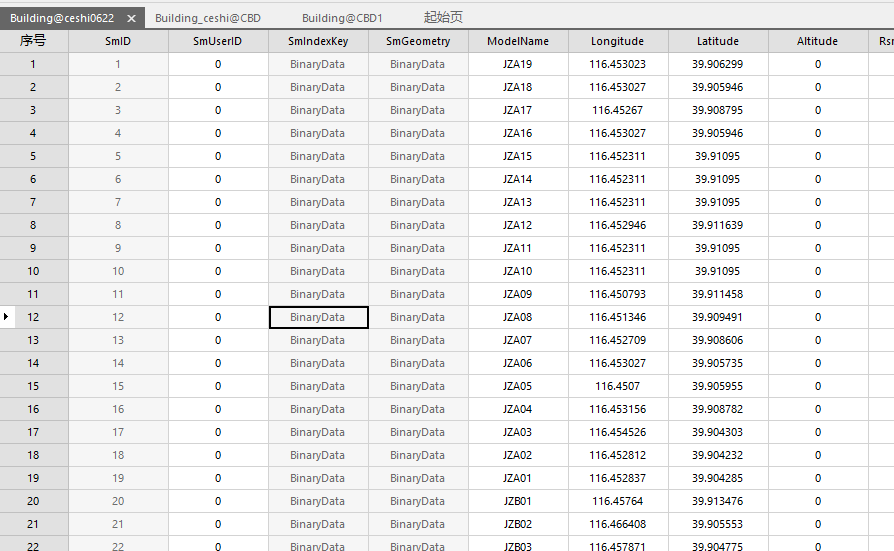Select row header number 20
Image resolution: width=894 pixels, height=551 pixels.
point(33,501)
